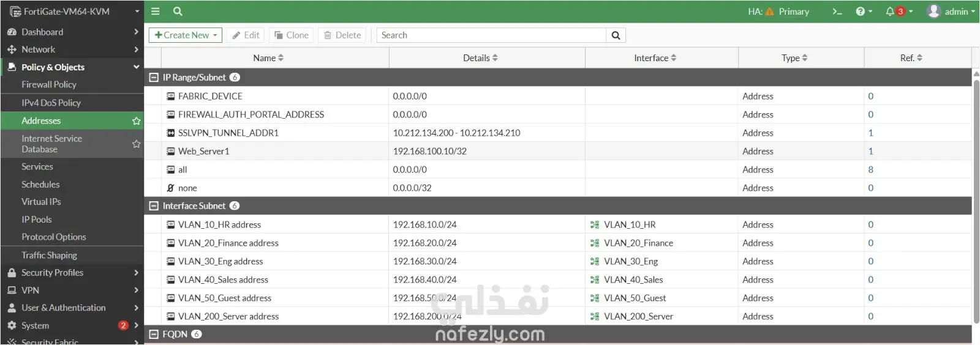The width and height of the screenshot is (980, 345).
Task: Collapse the Interface Subnet group
Action: [x=154, y=206]
